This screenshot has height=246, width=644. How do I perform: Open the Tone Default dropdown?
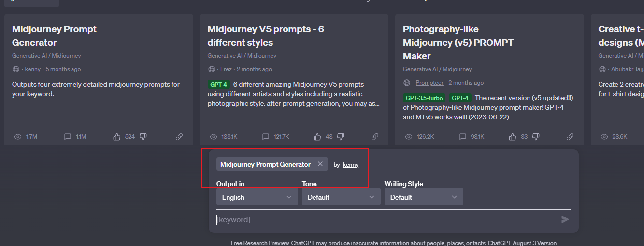click(341, 197)
